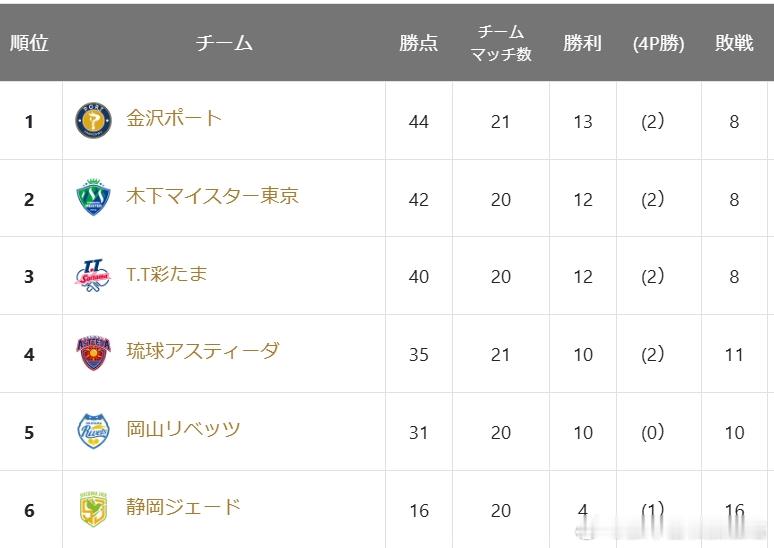
Task: Click the 岡山リベッツ team logo
Action: click(x=93, y=431)
